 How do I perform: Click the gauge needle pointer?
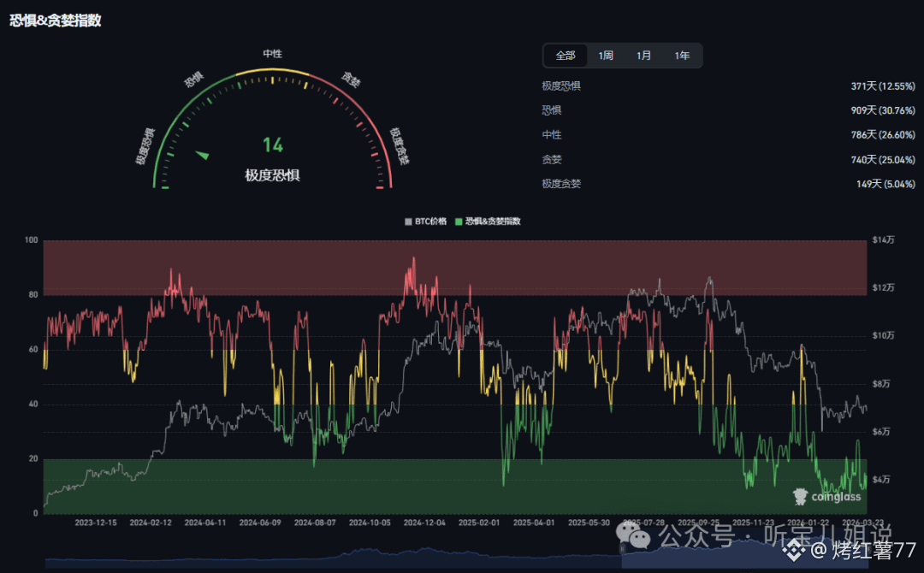click(x=202, y=155)
